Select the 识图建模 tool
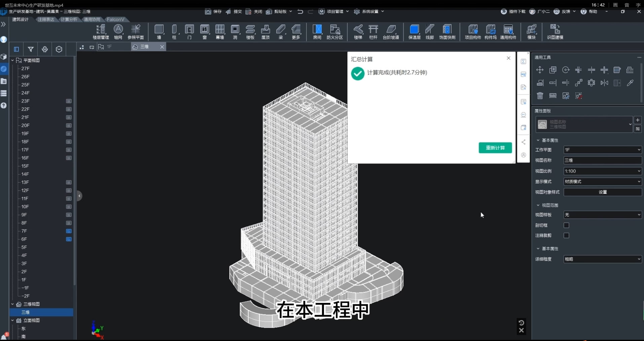This screenshot has width=644, height=341. coord(554,31)
